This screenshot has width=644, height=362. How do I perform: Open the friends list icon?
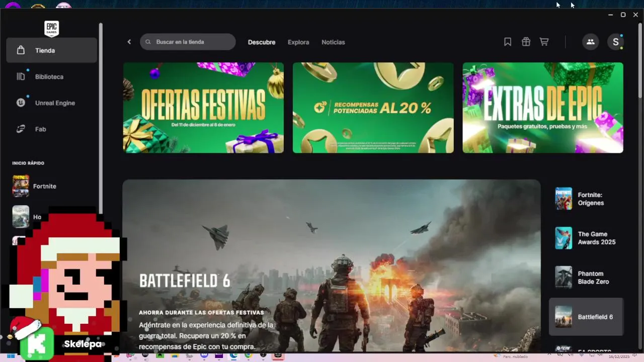(x=591, y=42)
